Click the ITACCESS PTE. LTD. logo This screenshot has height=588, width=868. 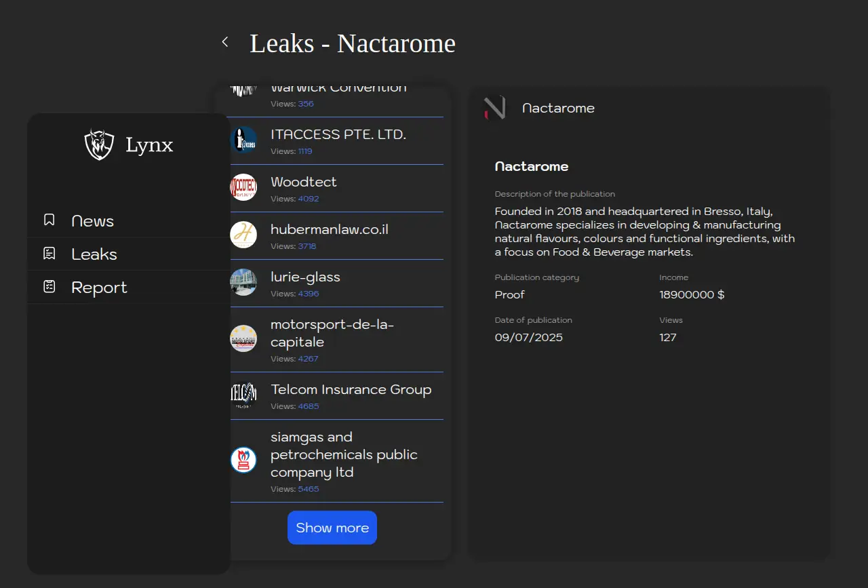pyautogui.click(x=243, y=140)
